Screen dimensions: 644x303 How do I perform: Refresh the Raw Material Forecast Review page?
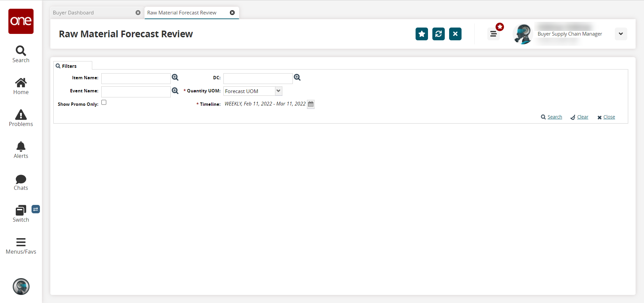click(438, 34)
